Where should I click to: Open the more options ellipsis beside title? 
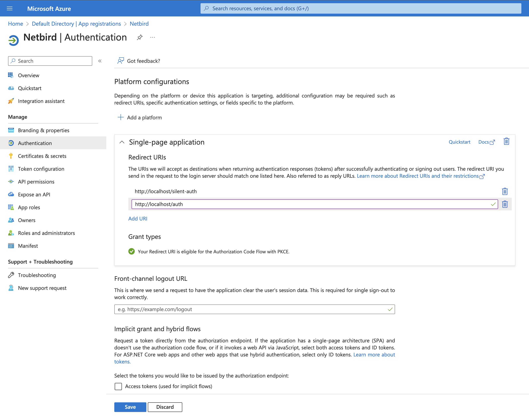tap(153, 37)
